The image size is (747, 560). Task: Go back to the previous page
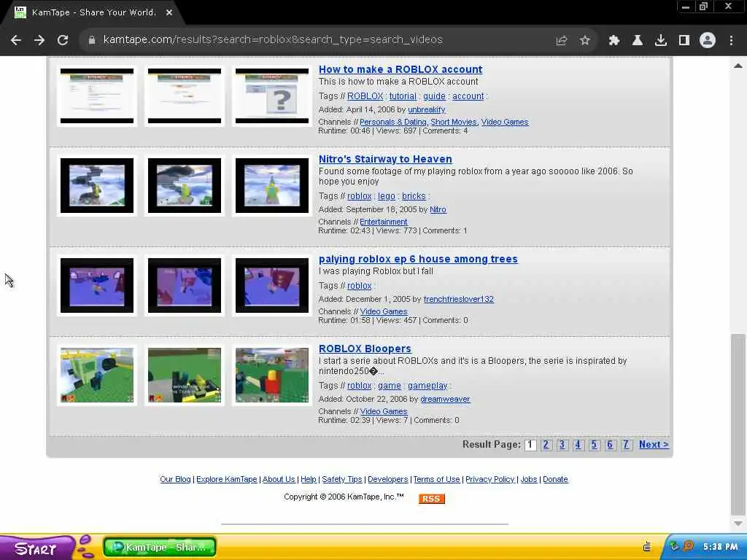(x=16, y=40)
